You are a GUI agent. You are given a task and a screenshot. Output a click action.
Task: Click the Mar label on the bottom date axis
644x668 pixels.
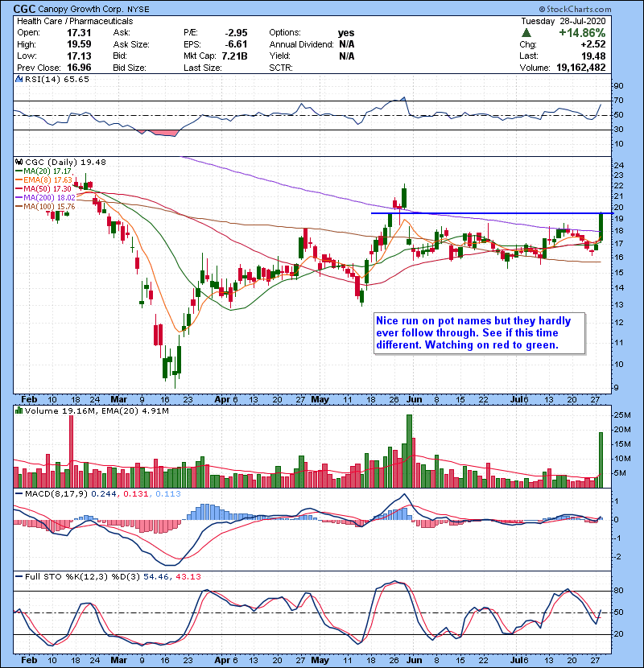pos(118,660)
